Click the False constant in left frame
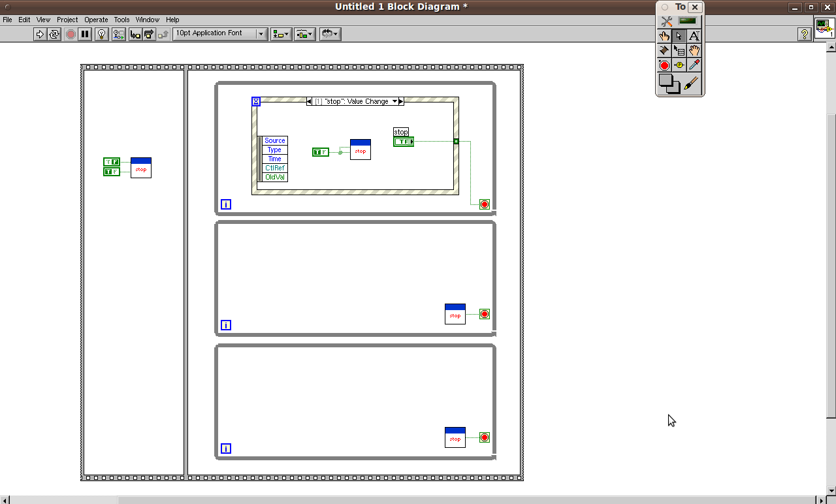The height and width of the screenshot is (504, 836). [112, 161]
